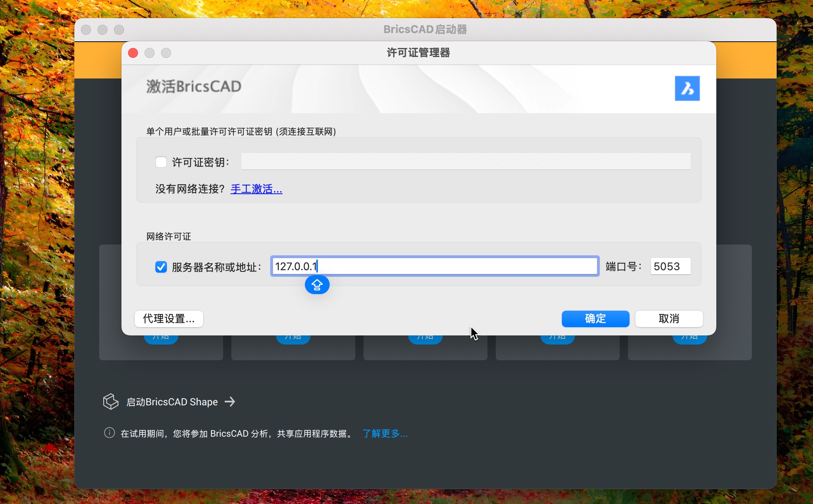Image resolution: width=813 pixels, height=504 pixels.
Task: Click the BricsCAD logo icon in dialog header
Action: (687, 88)
